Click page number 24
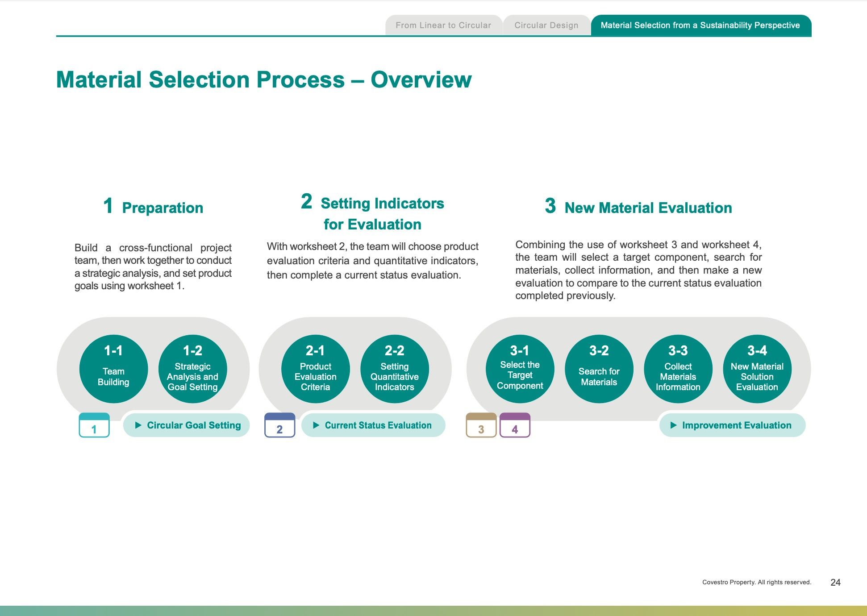Viewport: 867px width, 616px height. click(x=835, y=582)
